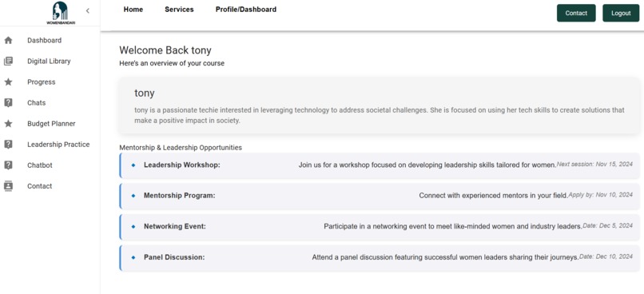Go to Home in top navigation
Viewport: 644px width, 294px height.
pyautogui.click(x=133, y=10)
